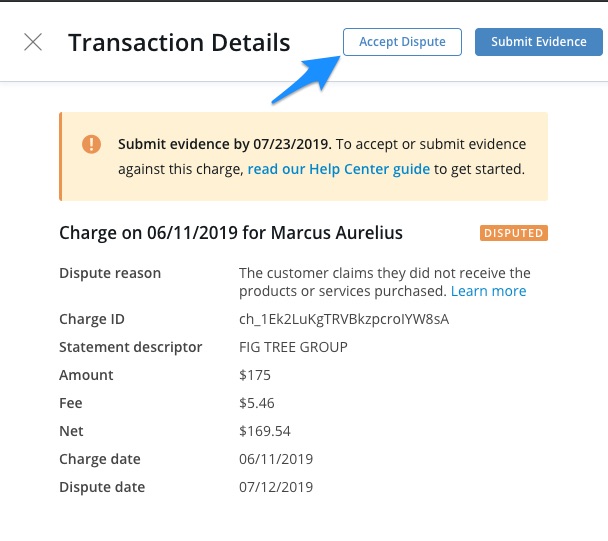Click the $169.54 net value
The image size is (608, 541).
pyautogui.click(x=265, y=431)
